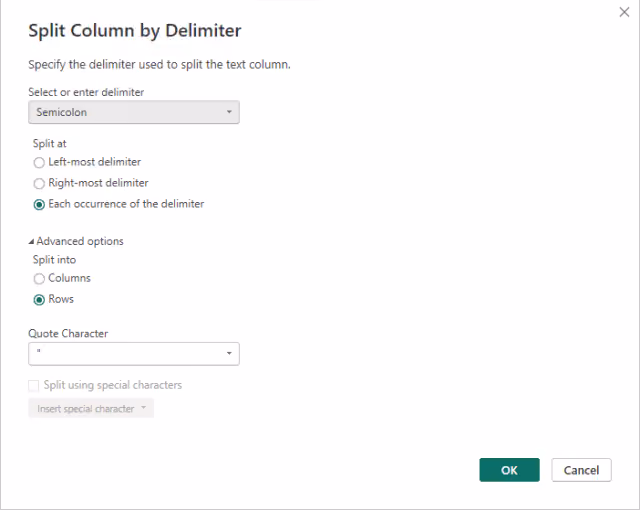
Task: Select Right-most delimiter radio option
Action: coord(39,183)
